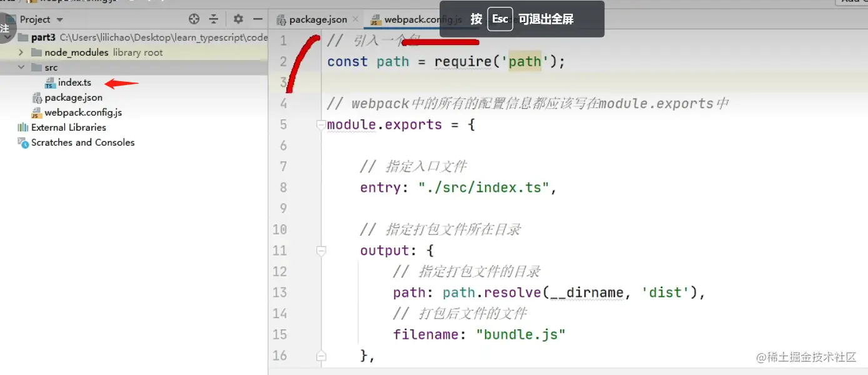Viewport: 868px width, 375px height.
Task: Click the locate-in-project crosshair icon
Action: coord(194,19)
